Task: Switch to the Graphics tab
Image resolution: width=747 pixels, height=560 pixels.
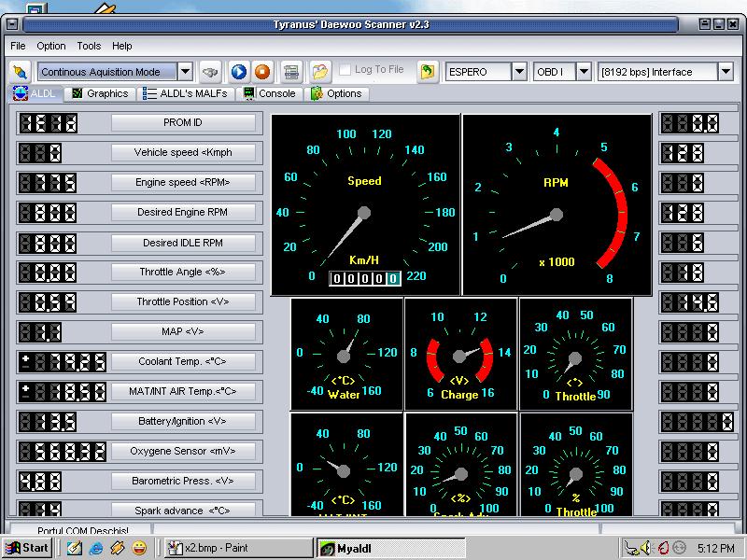Action: [x=100, y=93]
